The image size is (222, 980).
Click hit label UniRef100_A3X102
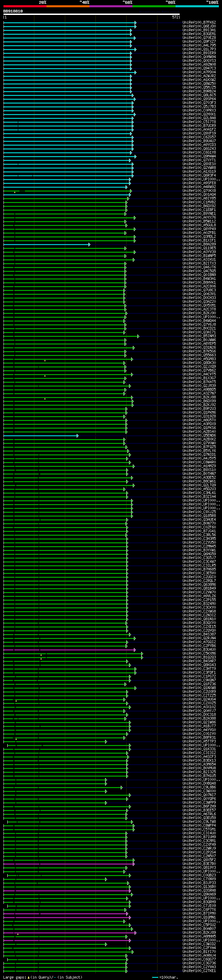coord(199,707)
